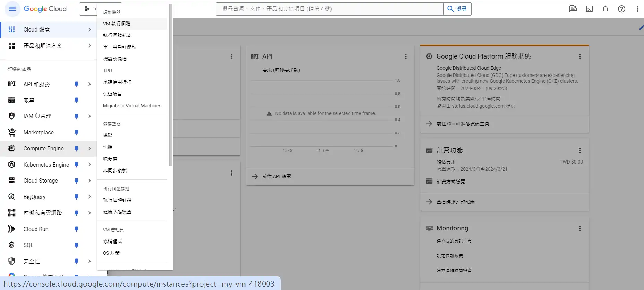
Task: Select VM 執行個體 in the submenu
Action: point(117,24)
